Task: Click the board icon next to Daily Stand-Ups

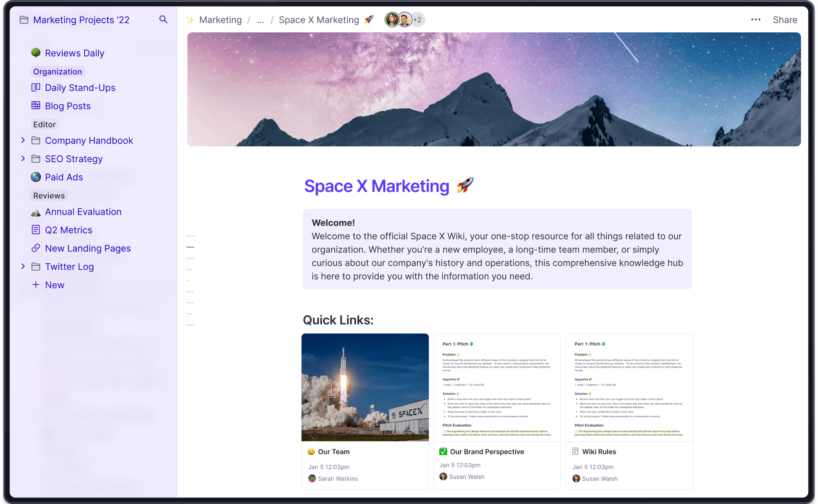Action: click(x=36, y=87)
